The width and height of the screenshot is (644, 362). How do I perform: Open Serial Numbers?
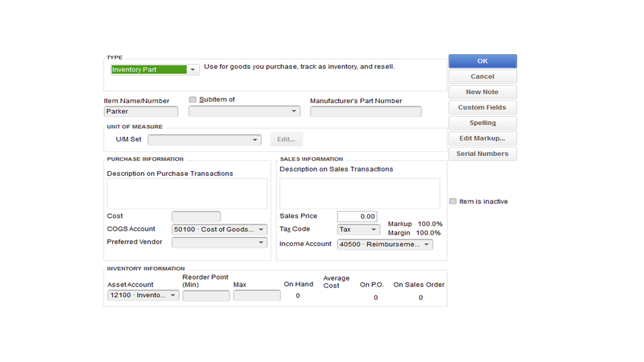(x=483, y=154)
